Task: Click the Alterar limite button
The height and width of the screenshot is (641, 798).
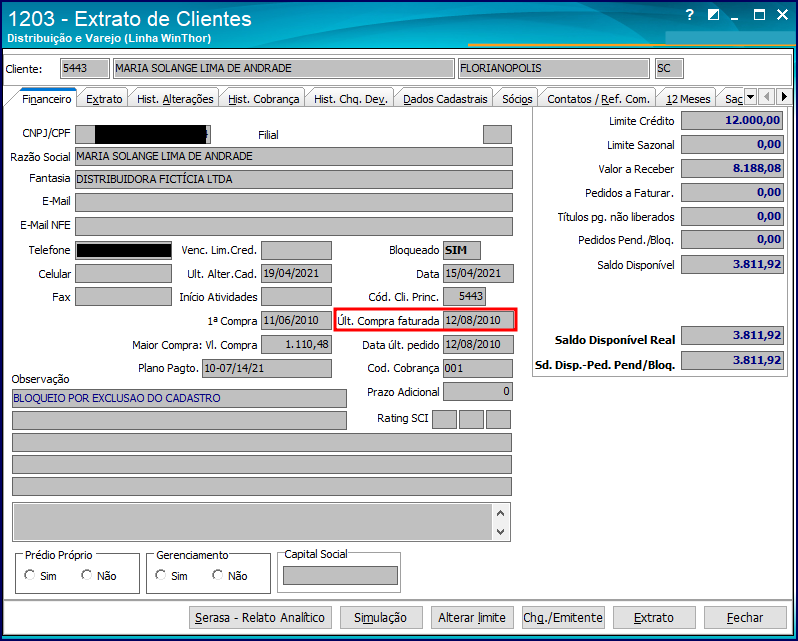Action: (472, 618)
